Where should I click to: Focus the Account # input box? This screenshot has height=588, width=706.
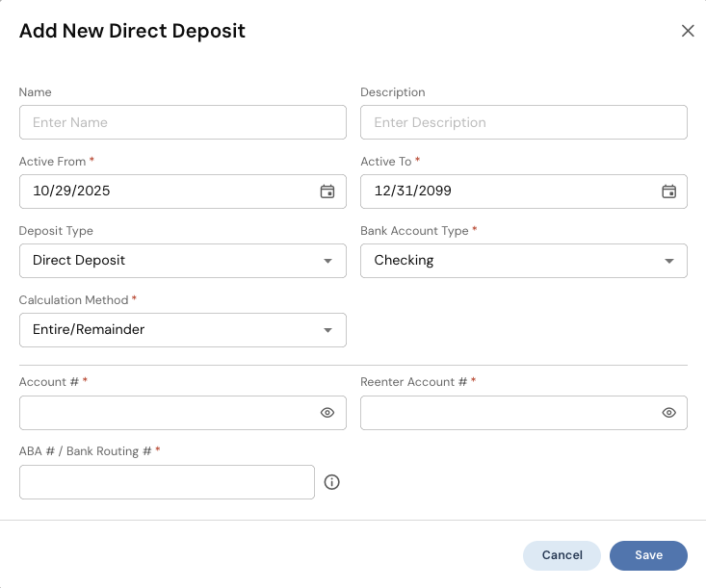click(164, 413)
